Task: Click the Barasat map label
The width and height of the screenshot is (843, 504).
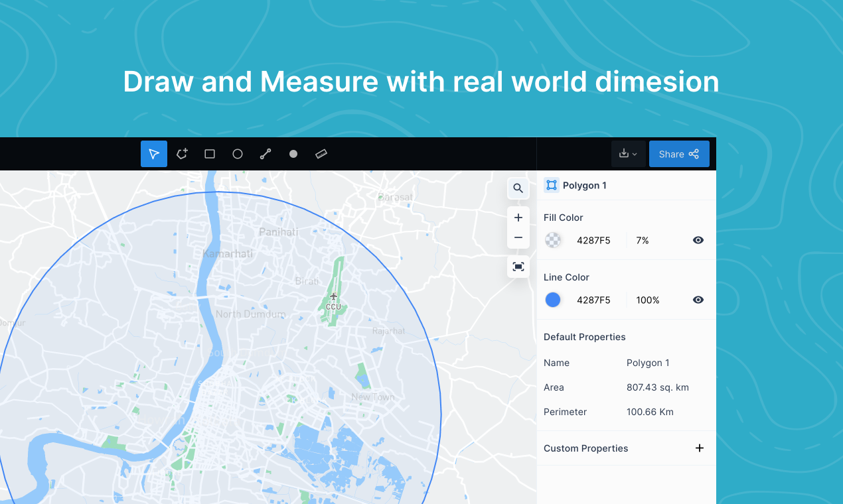Action: click(x=395, y=197)
